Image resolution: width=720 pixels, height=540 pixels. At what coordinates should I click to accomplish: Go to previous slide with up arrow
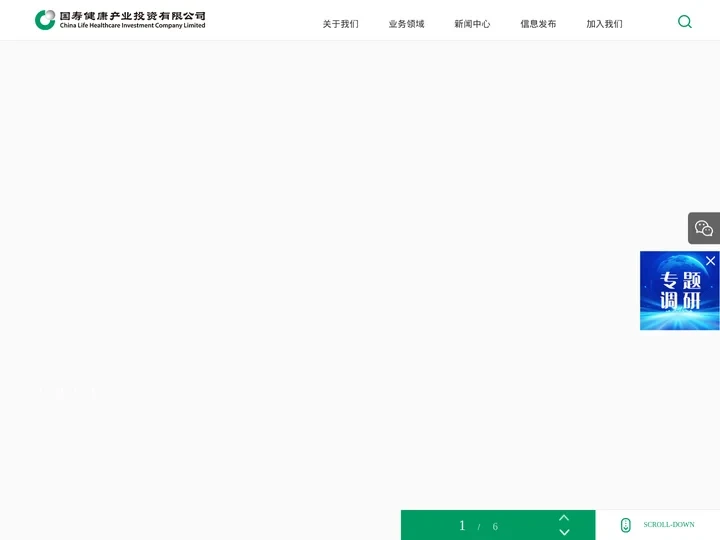pos(564,518)
